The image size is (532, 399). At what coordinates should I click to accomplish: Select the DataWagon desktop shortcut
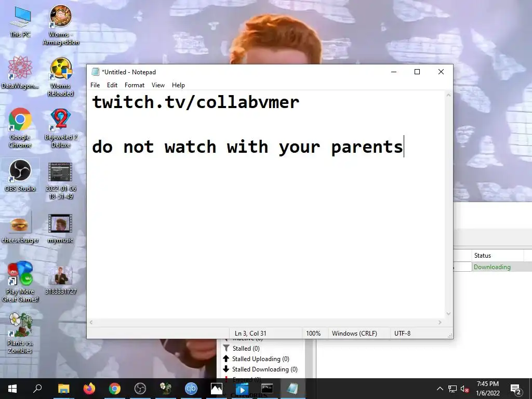pyautogui.click(x=20, y=73)
